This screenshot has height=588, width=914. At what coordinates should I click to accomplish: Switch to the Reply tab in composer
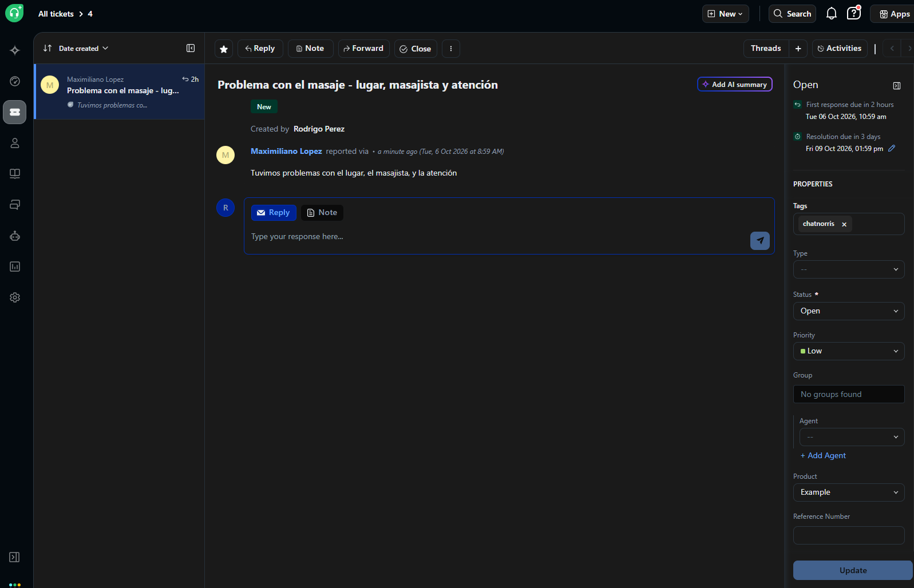[x=274, y=213]
